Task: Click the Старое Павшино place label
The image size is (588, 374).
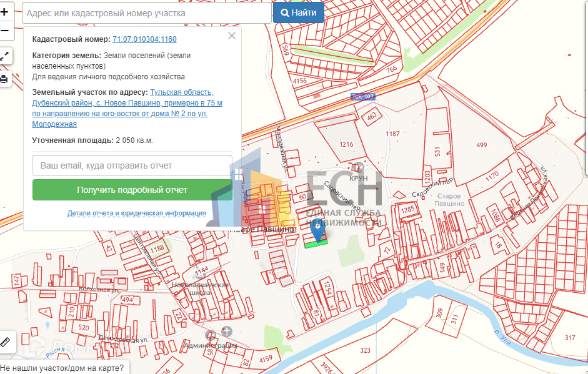Action: point(449,200)
